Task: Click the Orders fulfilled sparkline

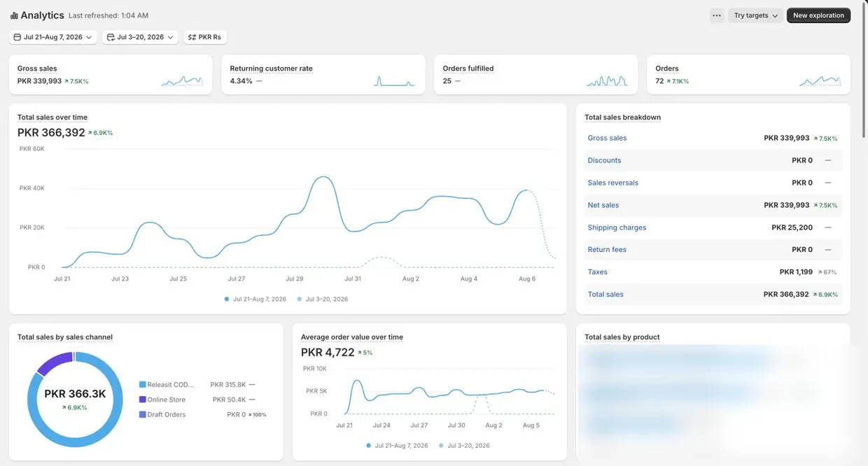Action: pos(608,81)
